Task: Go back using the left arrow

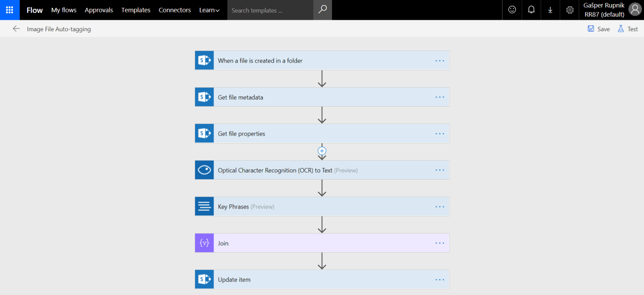Action: point(16,29)
